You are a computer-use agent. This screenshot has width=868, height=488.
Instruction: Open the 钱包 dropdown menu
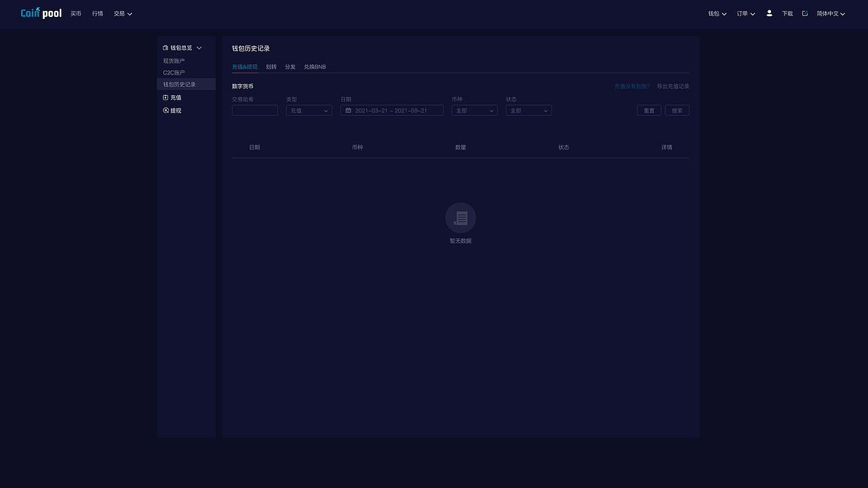717,14
